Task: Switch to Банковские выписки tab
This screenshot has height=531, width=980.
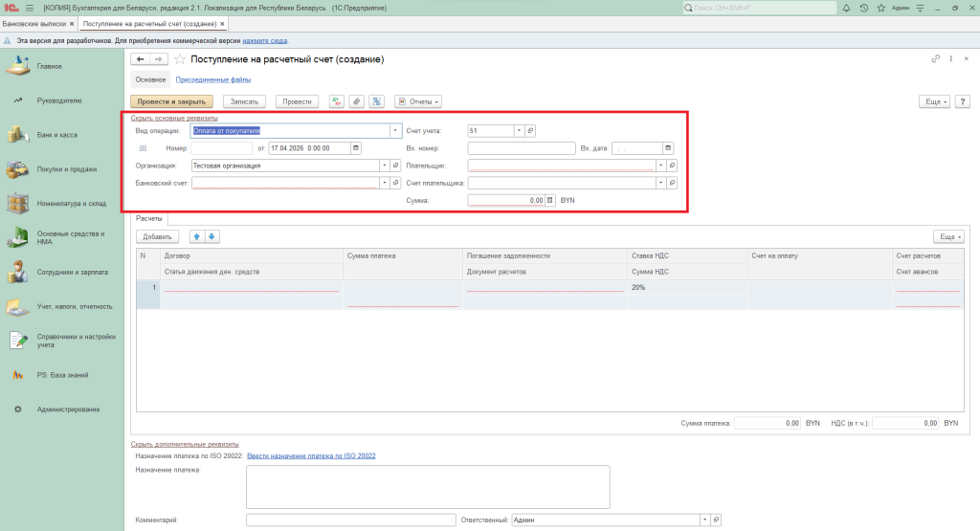Action: click(x=33, y=22)
